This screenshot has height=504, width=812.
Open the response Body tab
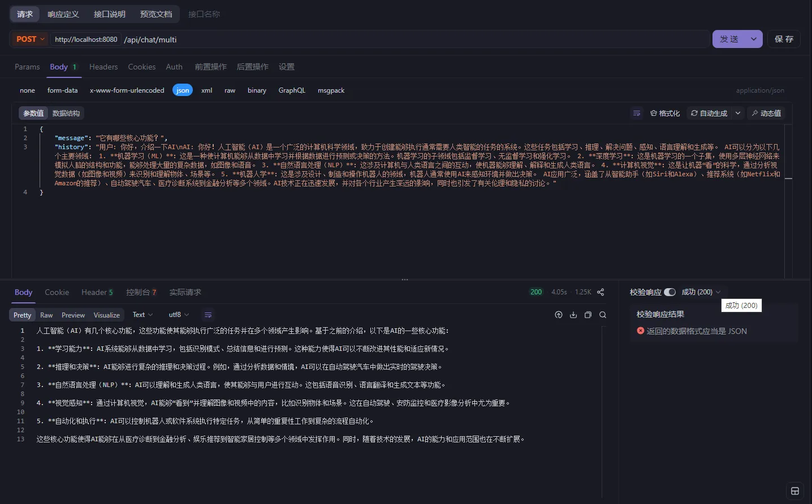click(x=23, y=292)
